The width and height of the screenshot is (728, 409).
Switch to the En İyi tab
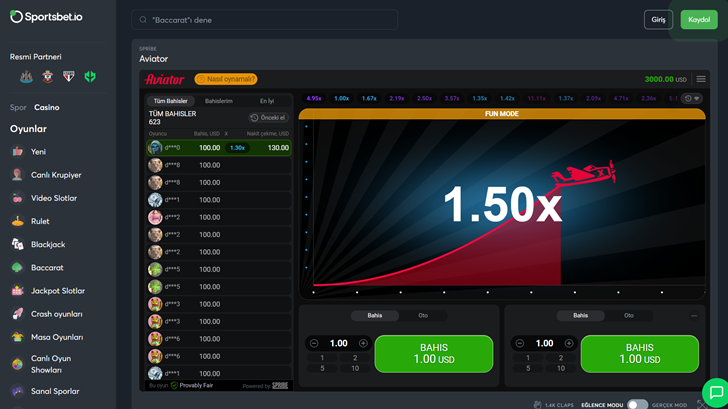pos(267,101)
